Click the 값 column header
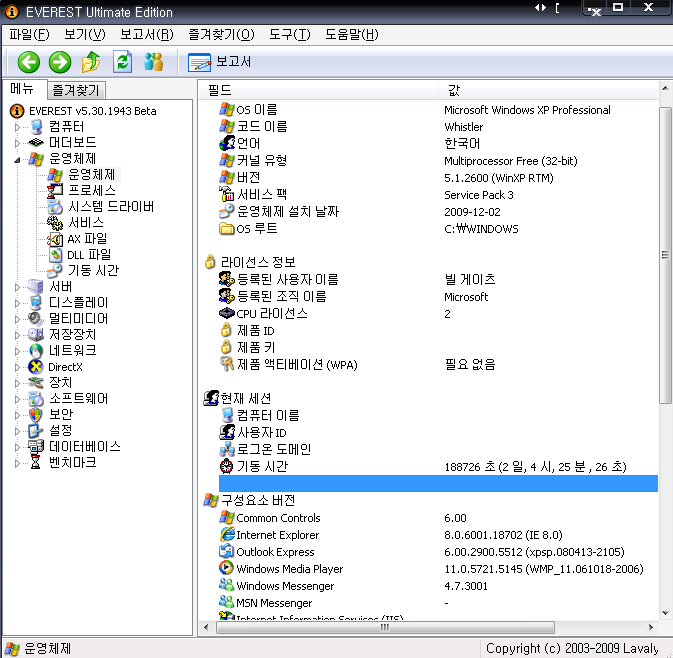 [x=548, y=90]
